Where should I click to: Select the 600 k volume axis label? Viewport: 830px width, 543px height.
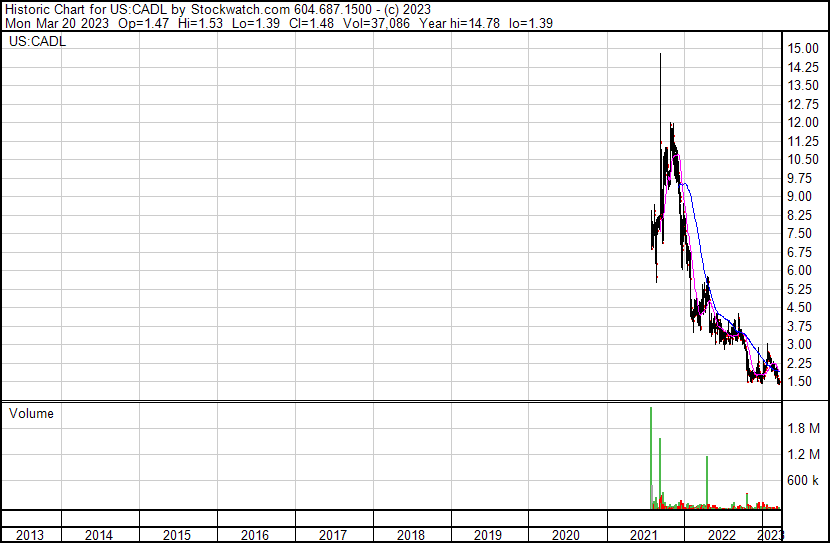803,481
